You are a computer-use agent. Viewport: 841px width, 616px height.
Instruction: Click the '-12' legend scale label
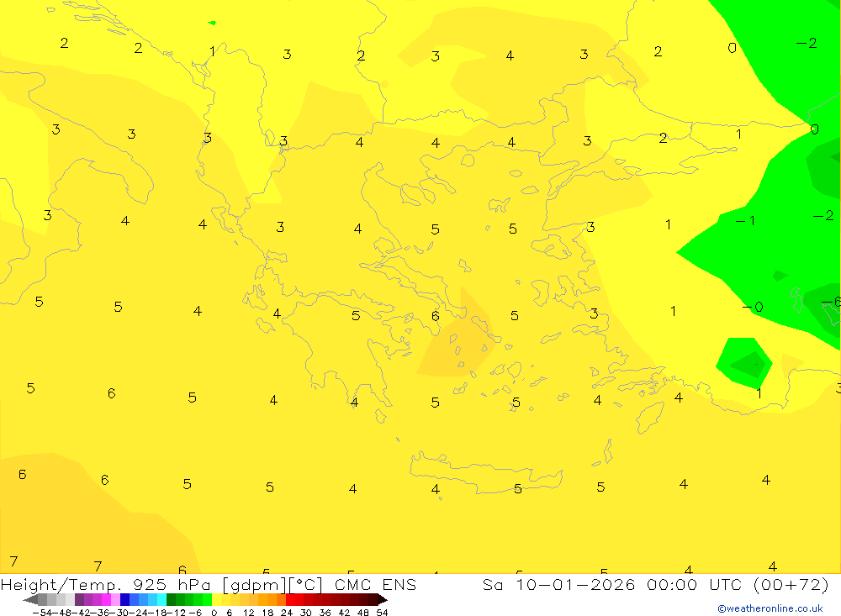click(177, 613)
